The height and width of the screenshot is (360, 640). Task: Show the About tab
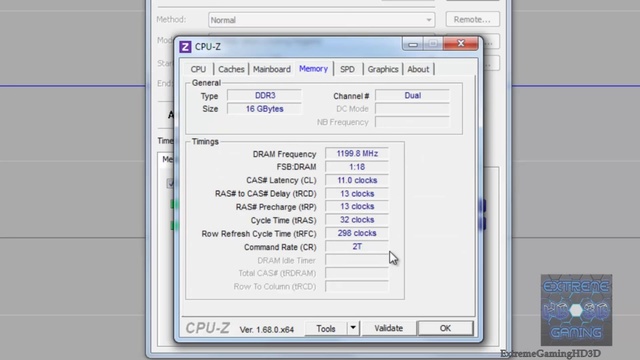coord(418,69)
